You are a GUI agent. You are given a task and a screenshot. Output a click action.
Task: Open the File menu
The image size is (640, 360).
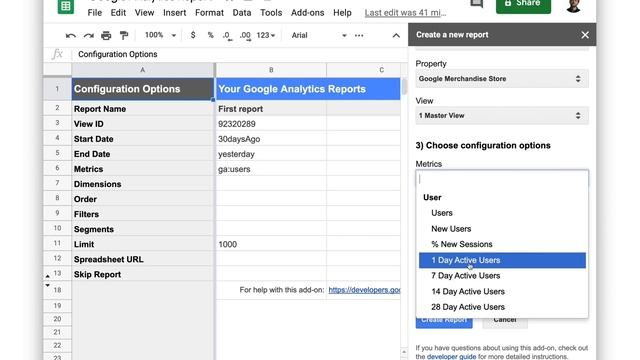coord(95,13)
